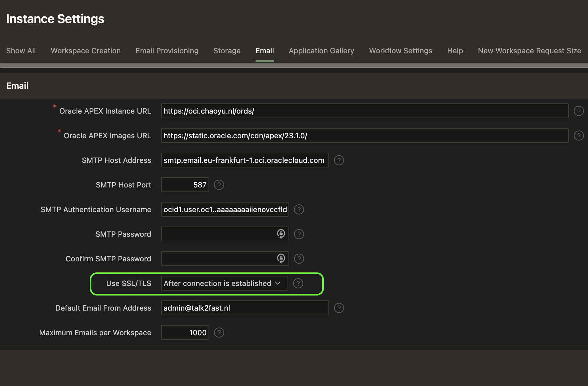Click the SMTP Host Port field
588x386 pixels.
coord(185,185)
